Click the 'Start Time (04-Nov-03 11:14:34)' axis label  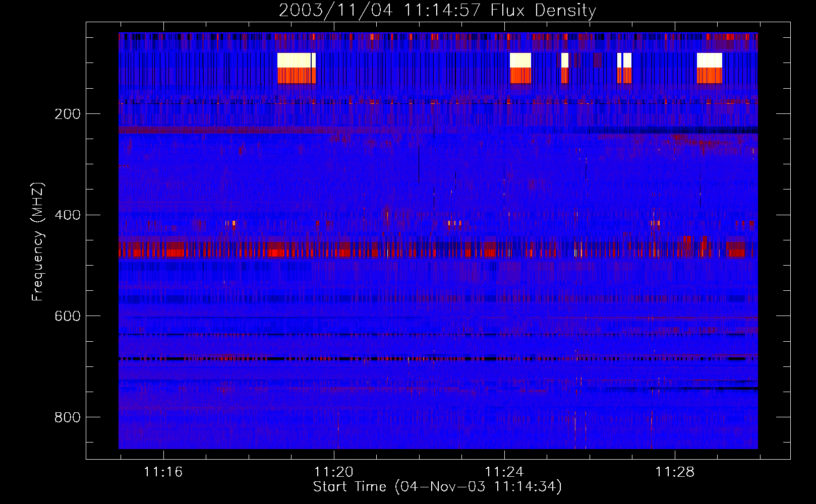tap(437, 486)
